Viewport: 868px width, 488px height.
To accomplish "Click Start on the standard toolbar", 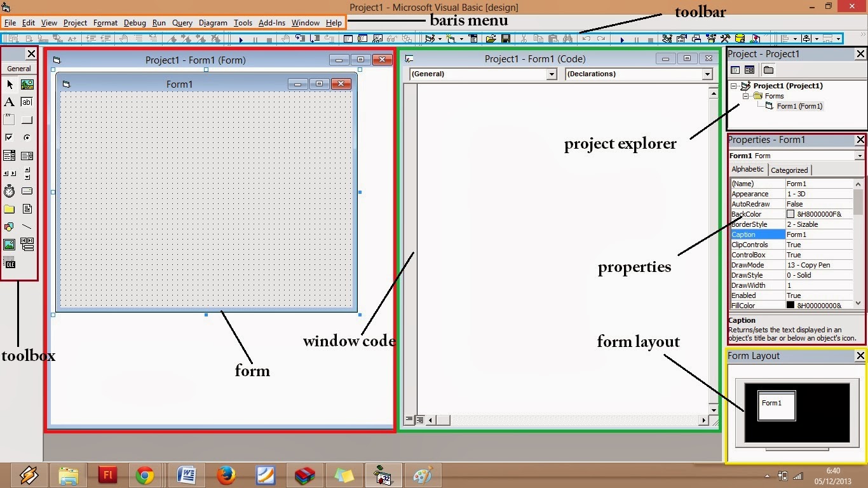I will point(622,39).
